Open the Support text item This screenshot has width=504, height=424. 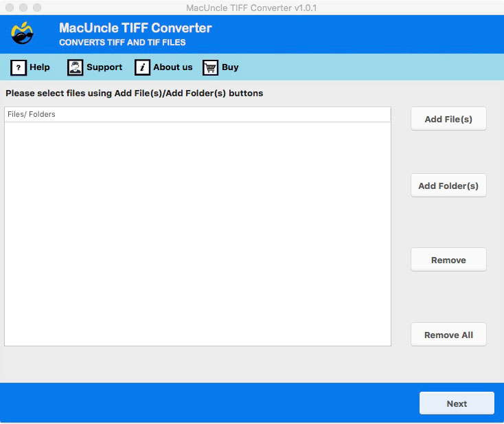pyautogui.click(x=104, y=67)
